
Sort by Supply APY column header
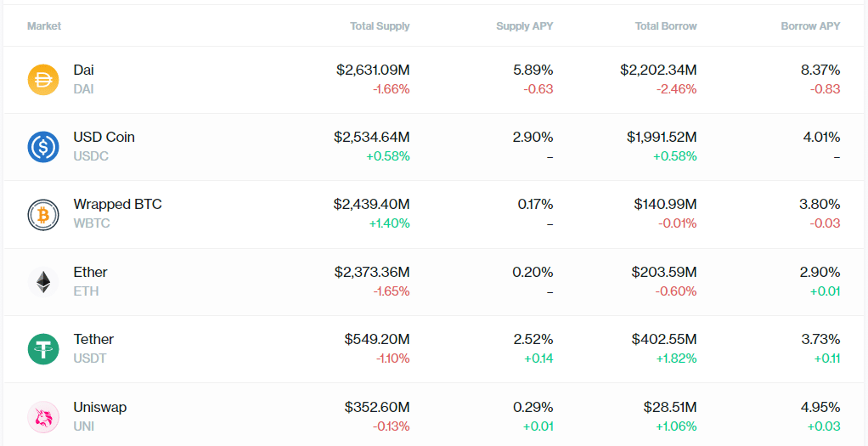tap(525, 26)
